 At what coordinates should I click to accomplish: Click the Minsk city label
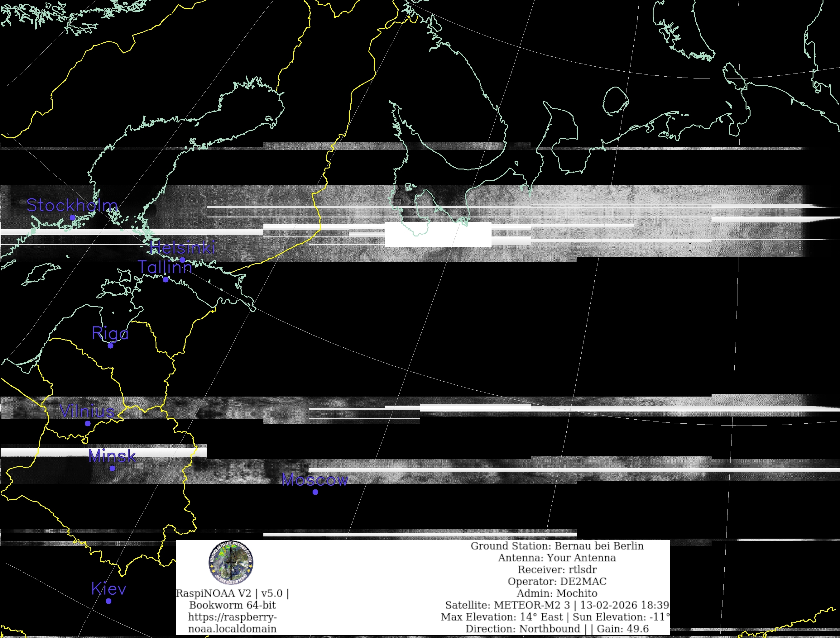[112, 456]
